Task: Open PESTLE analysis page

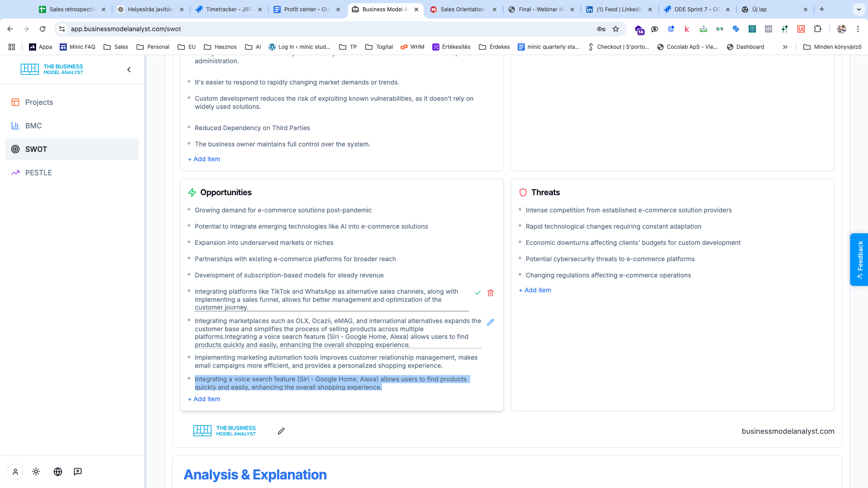Action: tap(38, 173)
